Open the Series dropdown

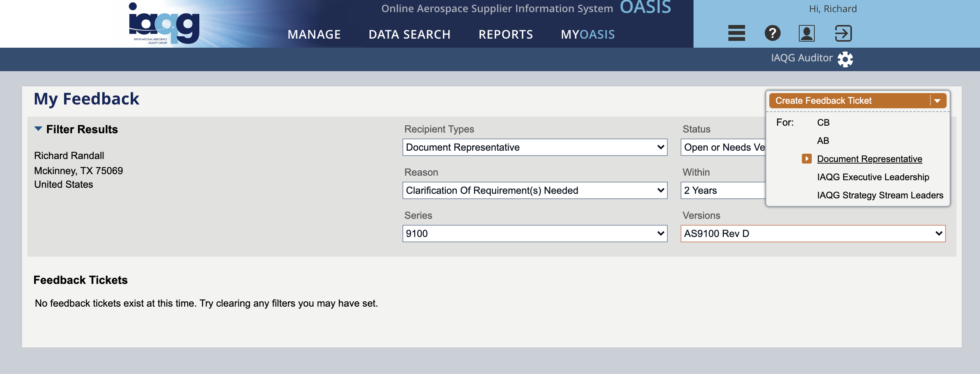(534, 233)
